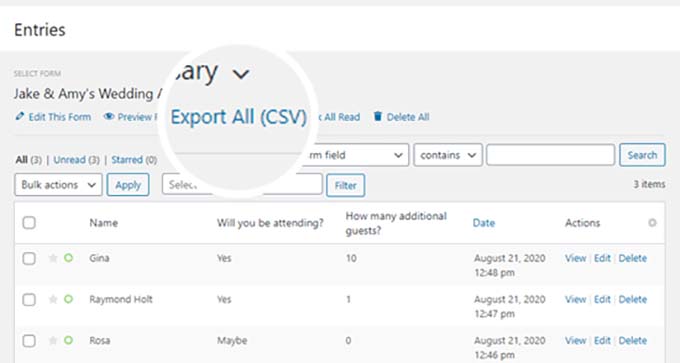
Task: Show Starred entries filter
Action: pyautogui.click(x=127, y=160)
